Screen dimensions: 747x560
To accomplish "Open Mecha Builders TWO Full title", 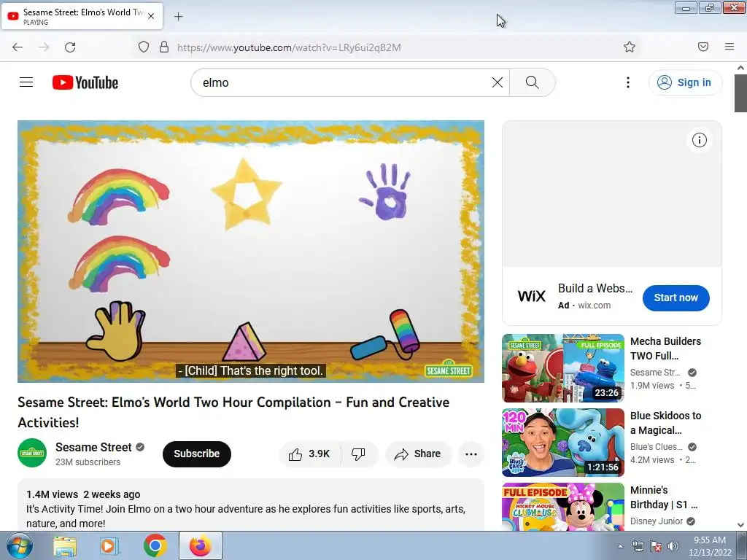I will [x=665, y=349].
